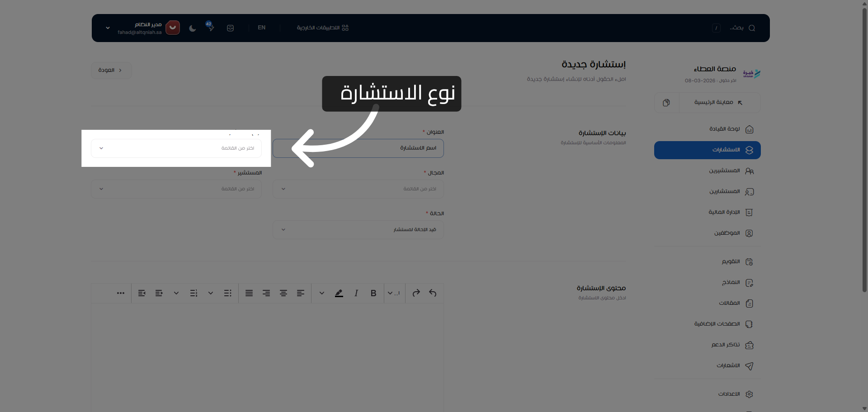Click the الاعدادات settings gear icon
This screenshot has height=412, width=868.
click(749, 394)
